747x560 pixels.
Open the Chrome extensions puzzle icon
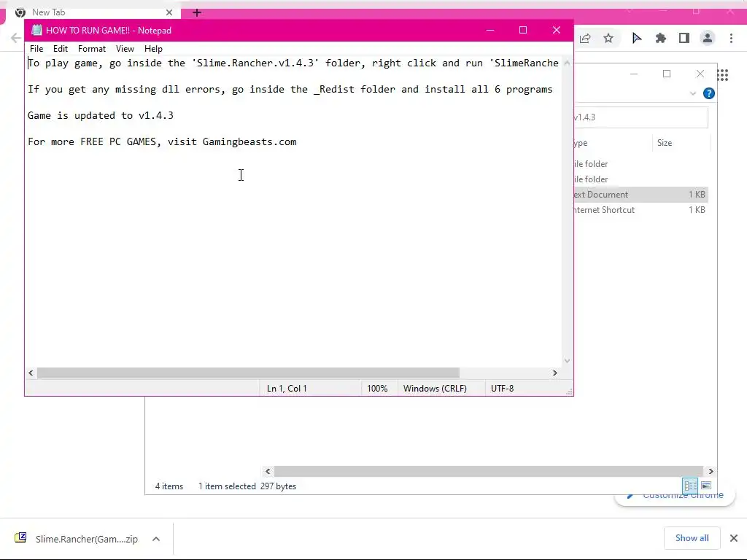660,38
